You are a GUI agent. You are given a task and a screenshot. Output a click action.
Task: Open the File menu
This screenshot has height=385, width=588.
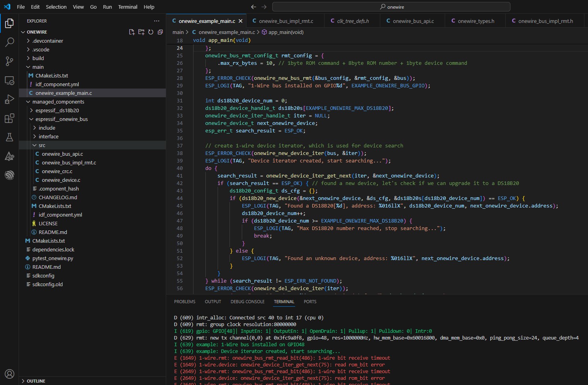pos(21,7)
